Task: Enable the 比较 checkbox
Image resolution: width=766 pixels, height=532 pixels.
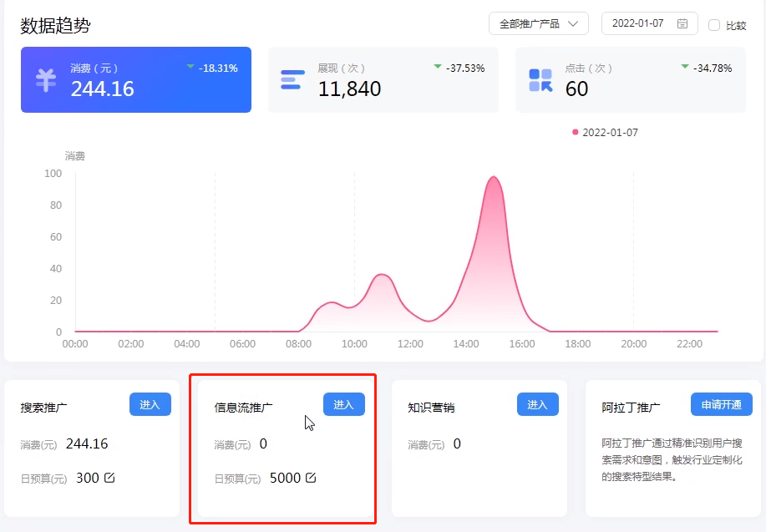Action: [713, 25]
